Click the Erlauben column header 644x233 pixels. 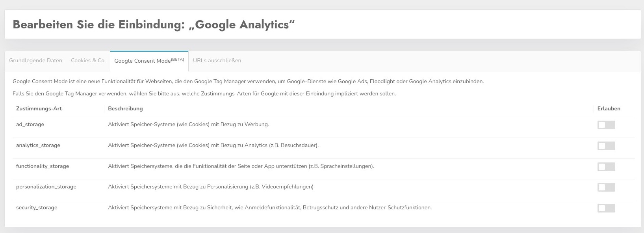point(609,109)
